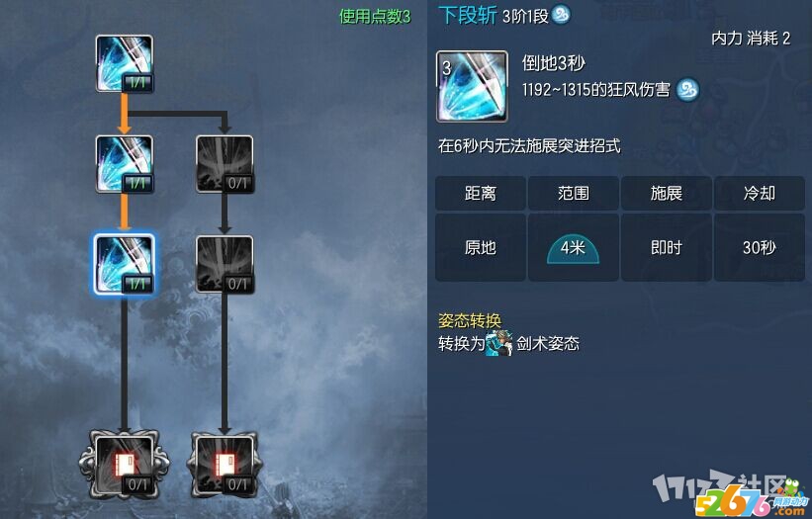Screen dimensions: 812x519
Task: Click the wind element icon beside 3阶1段
Action: tap(561, 15)
